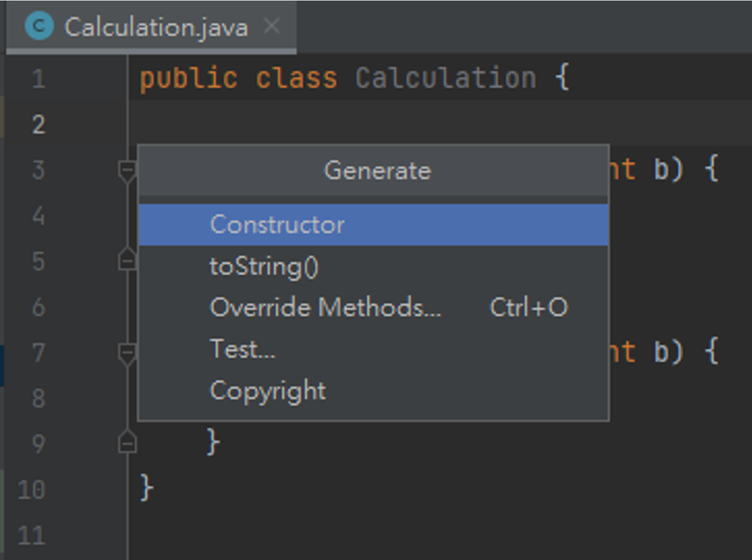Image resolution: width=752 pixels, height=560 pixels.
Task: Open Override Methods from the Generate menu
Action: 326,307
